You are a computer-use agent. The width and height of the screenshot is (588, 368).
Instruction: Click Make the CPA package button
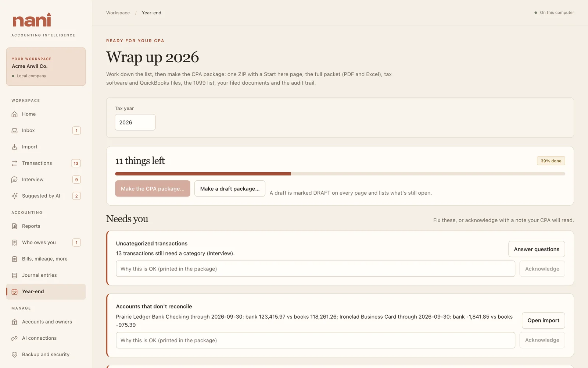pos(153,188)
